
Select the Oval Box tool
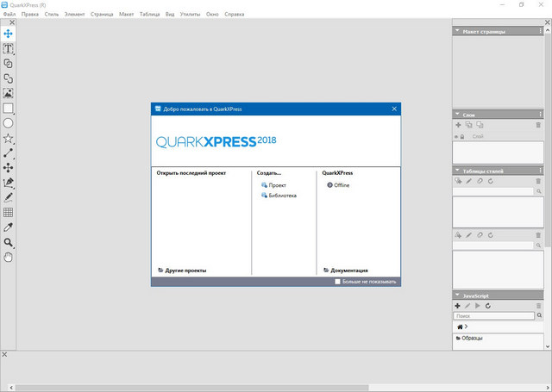click(8, 123)
